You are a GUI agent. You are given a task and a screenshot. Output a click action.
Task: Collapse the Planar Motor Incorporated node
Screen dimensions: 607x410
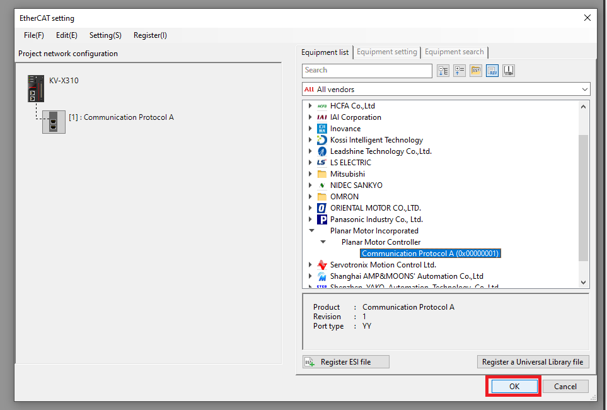pos(311,230)
